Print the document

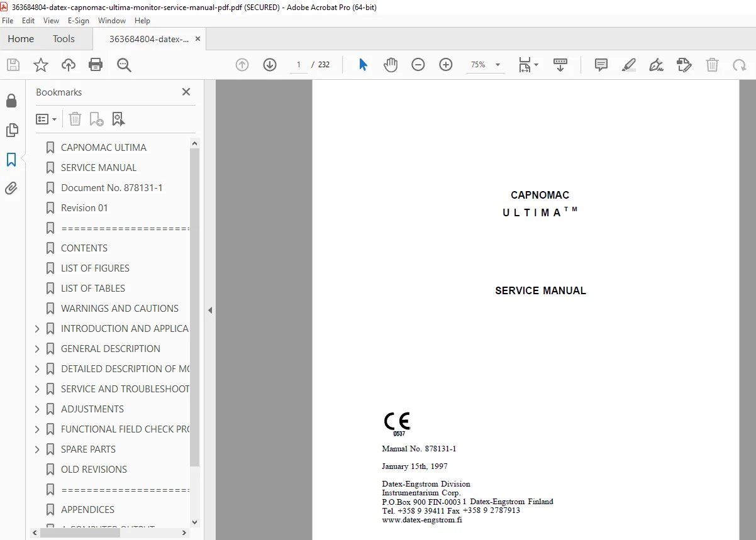click(x=96, y=65)
